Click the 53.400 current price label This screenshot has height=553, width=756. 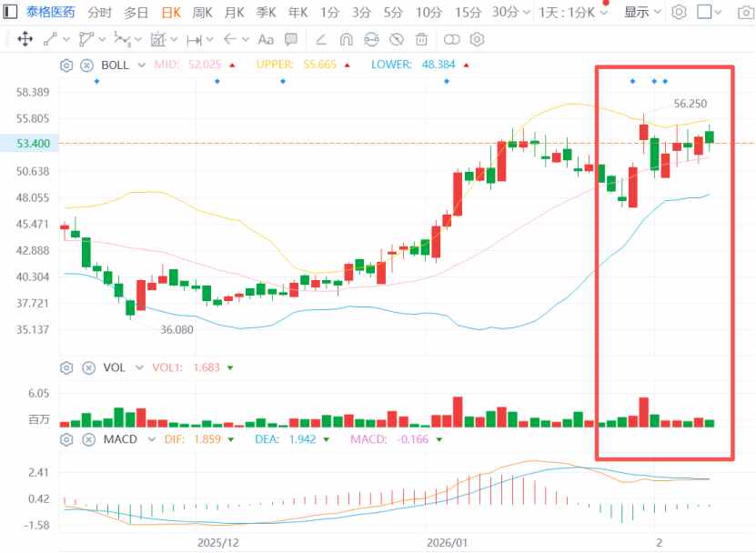[x=33, y=144]
